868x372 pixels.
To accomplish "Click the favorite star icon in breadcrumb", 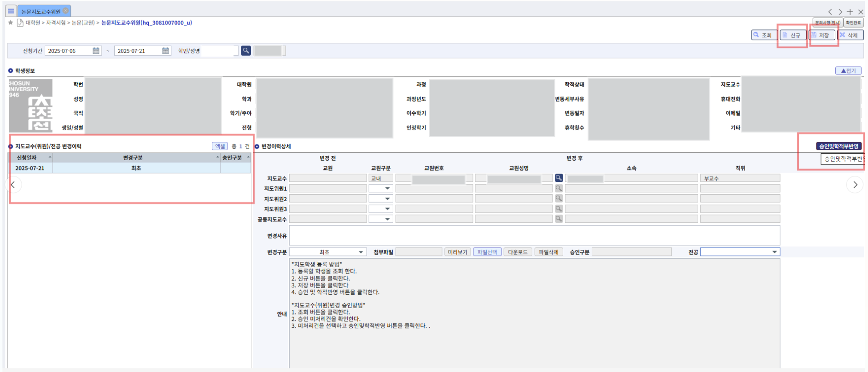I will pos(11,23).
